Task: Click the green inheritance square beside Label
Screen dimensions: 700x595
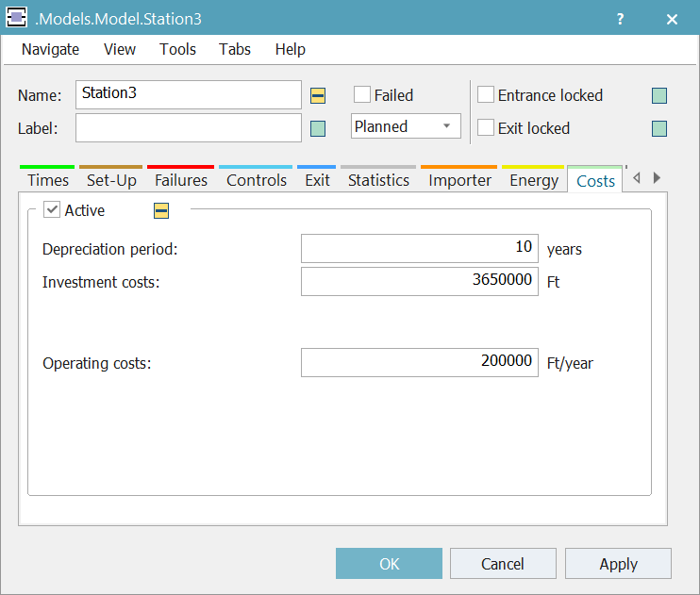Action: [x=318, y=128]
